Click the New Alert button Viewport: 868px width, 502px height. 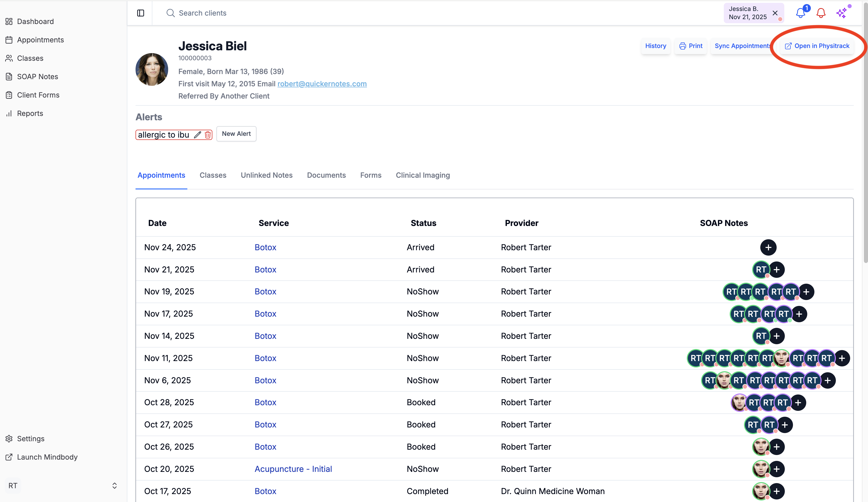pyautogui.click(x=236, y=134)
